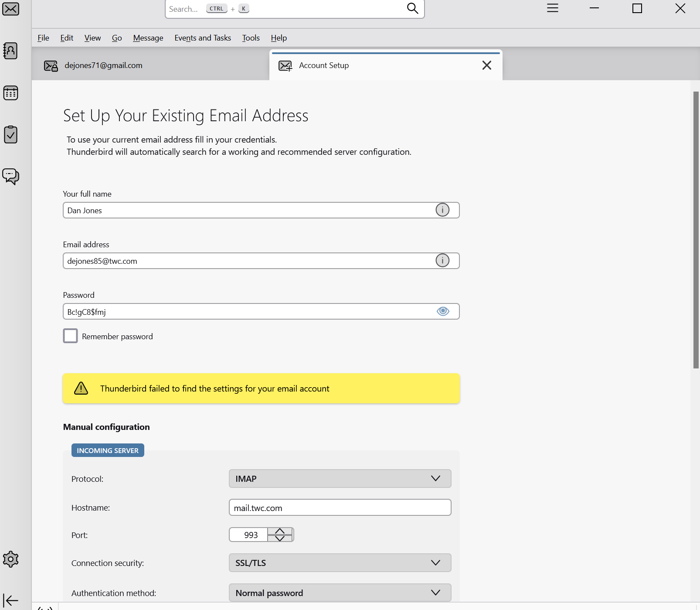Click the global Search box
This screenshot has width=700, height=610.
click(295, 9)
